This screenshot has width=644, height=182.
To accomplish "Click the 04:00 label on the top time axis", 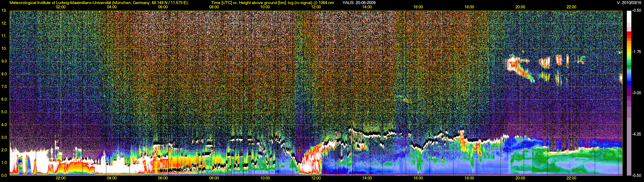I will (x=112, y=7).
